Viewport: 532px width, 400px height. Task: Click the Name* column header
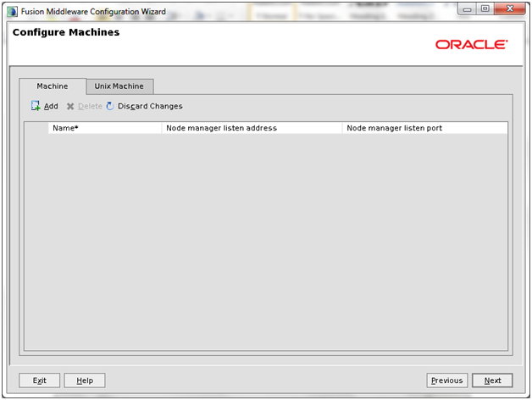pyautogui.click(x=104, y=128)
